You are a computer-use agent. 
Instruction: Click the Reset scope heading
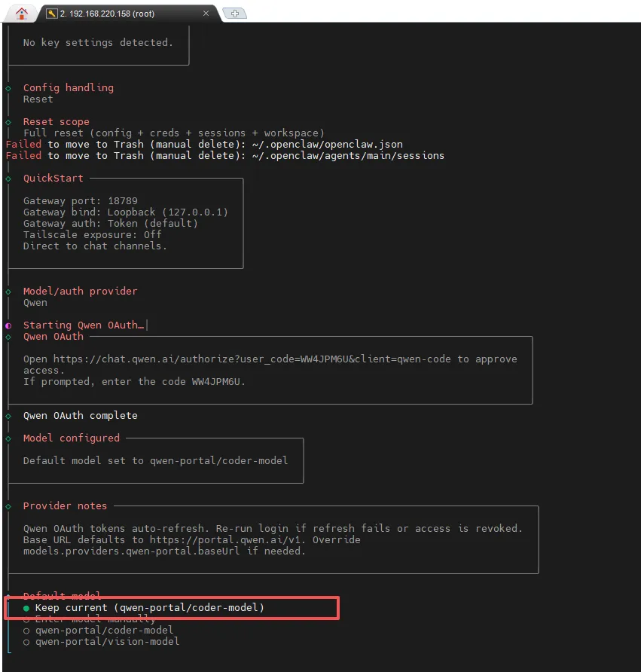[x=56, y=122]
